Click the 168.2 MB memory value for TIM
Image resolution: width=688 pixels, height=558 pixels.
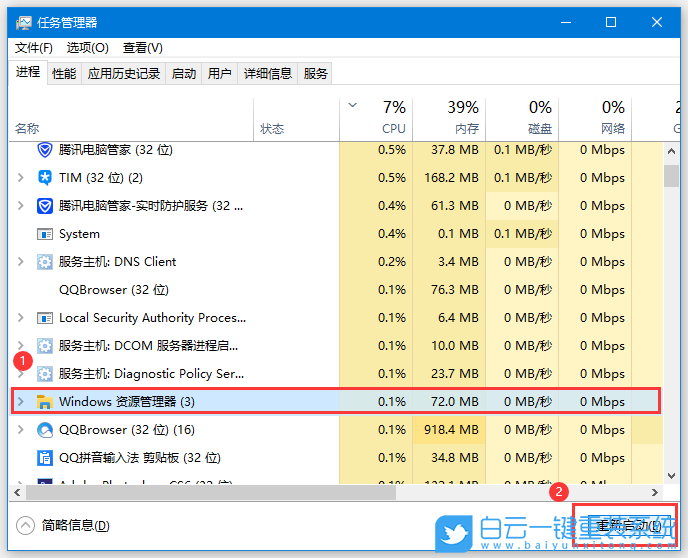pos(451,178)
